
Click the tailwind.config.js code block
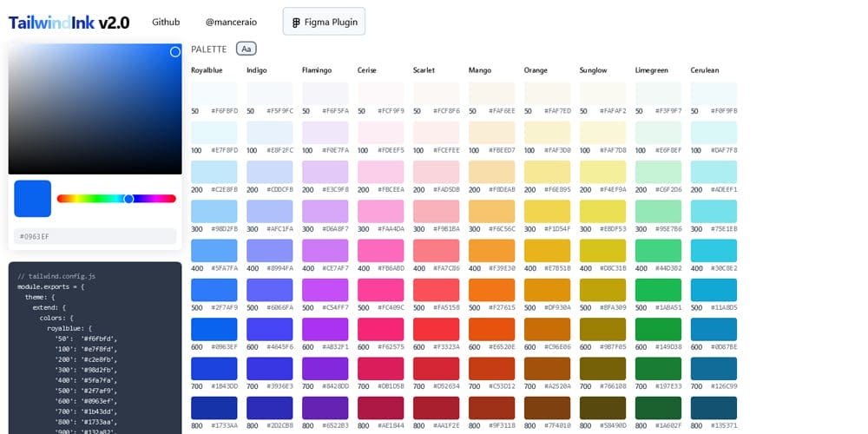(95, 348)
